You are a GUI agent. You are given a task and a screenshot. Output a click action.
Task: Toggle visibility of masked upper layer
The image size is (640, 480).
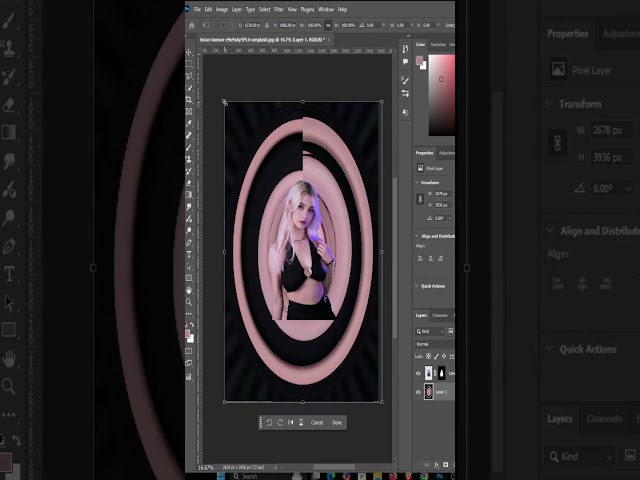click(x=418, y=373)
